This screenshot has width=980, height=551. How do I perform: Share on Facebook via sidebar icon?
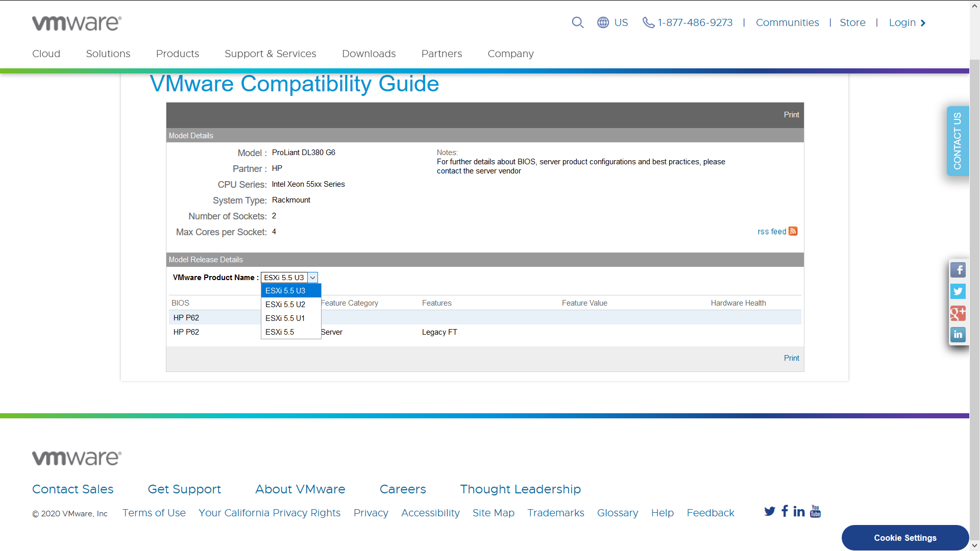pyautogui.click(x=958, y=270)
